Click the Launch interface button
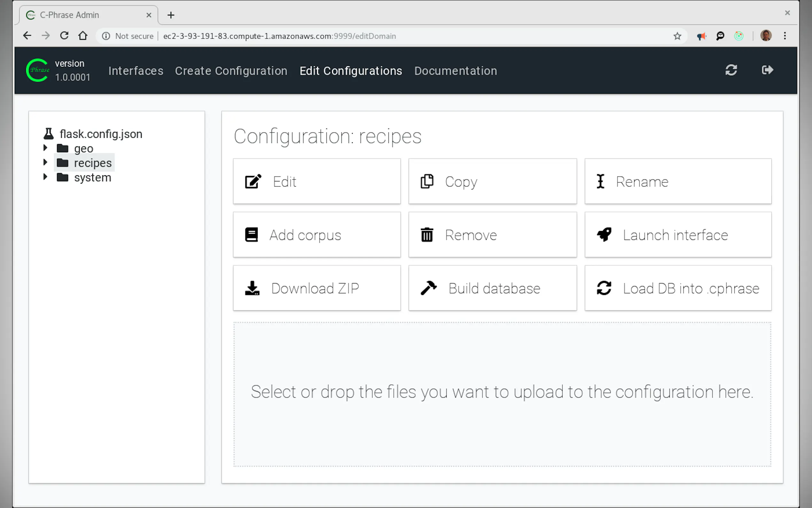812x508 pixels. (678, 235)
